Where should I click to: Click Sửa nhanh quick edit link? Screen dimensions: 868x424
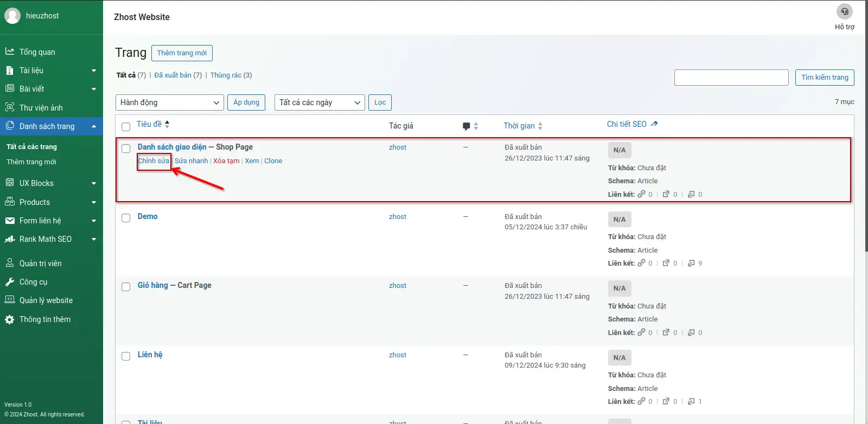(191, 161)
